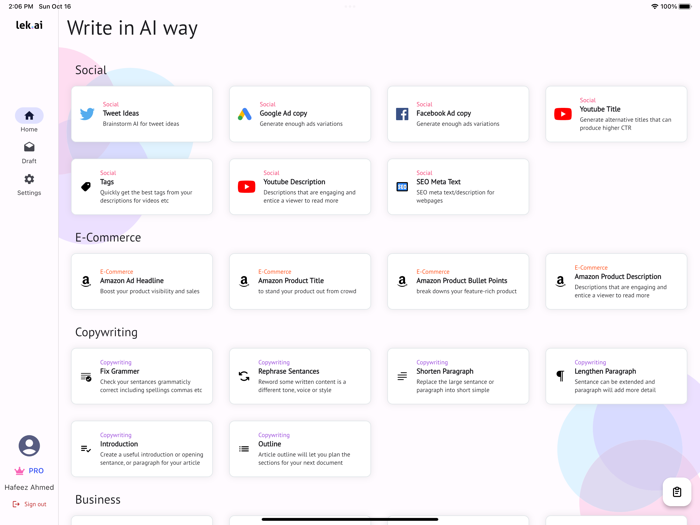This screenshot has width=700, height=525.
Task: Click the SEO Meta Text icon
Action: point(402,187)
